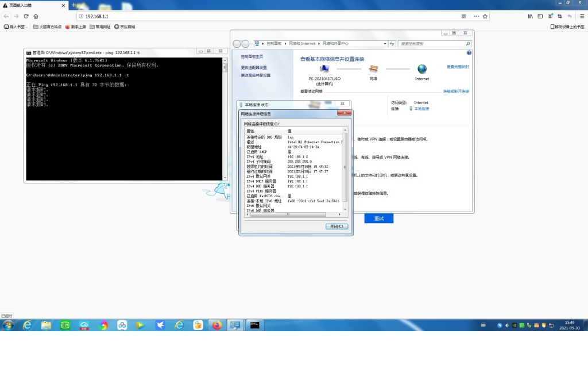Screen dimensions: 588x368
Task: Open 更改适配器设置 link
Action: tap(254, 68)
